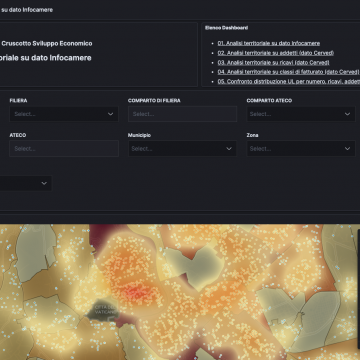The width and height of the screenshot is (360, 360).
Task: Open link 03 Analisi territoriale su ricavi
Action: pos(273,62)
